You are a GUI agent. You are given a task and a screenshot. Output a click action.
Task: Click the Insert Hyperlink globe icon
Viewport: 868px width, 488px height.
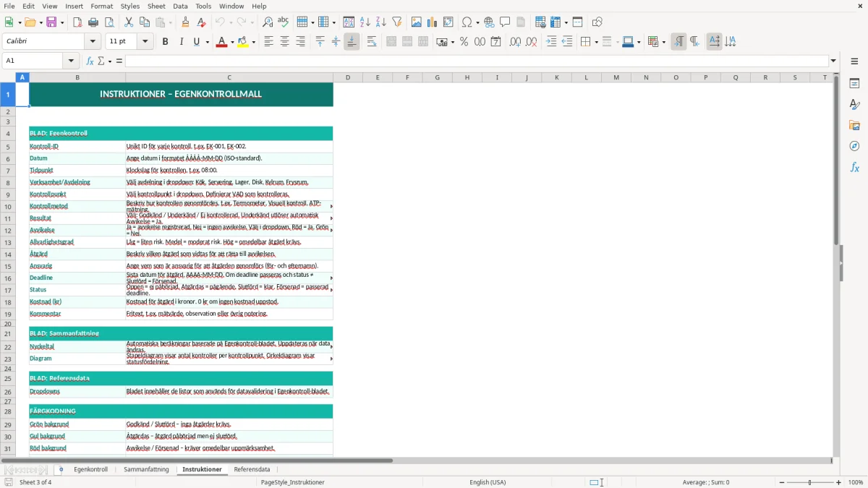[x=489, y=22]
